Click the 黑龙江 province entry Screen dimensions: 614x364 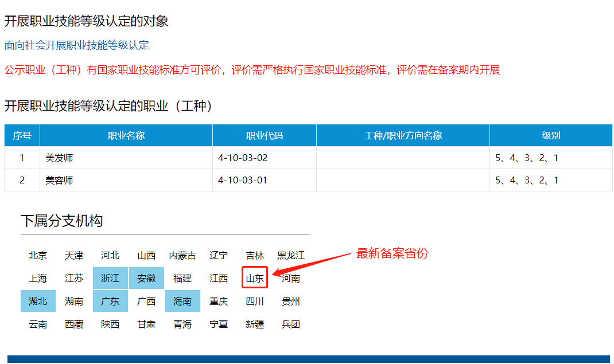(291, 256)
